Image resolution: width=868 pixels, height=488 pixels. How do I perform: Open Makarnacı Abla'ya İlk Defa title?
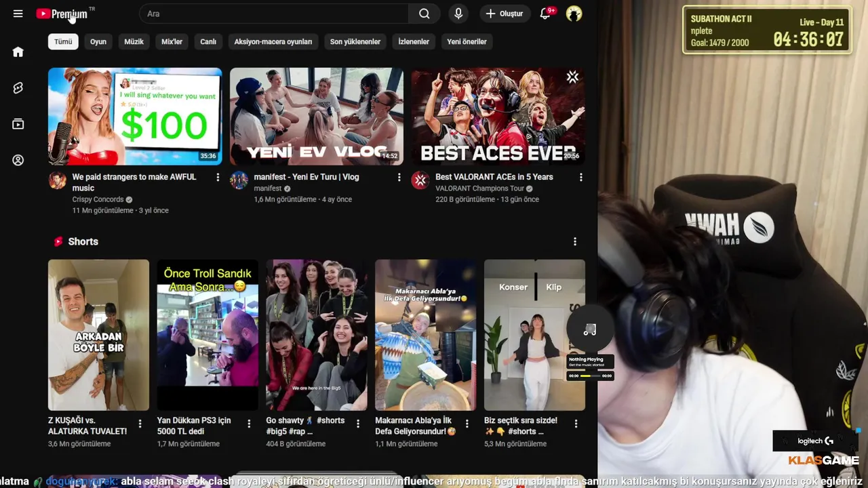416,426
